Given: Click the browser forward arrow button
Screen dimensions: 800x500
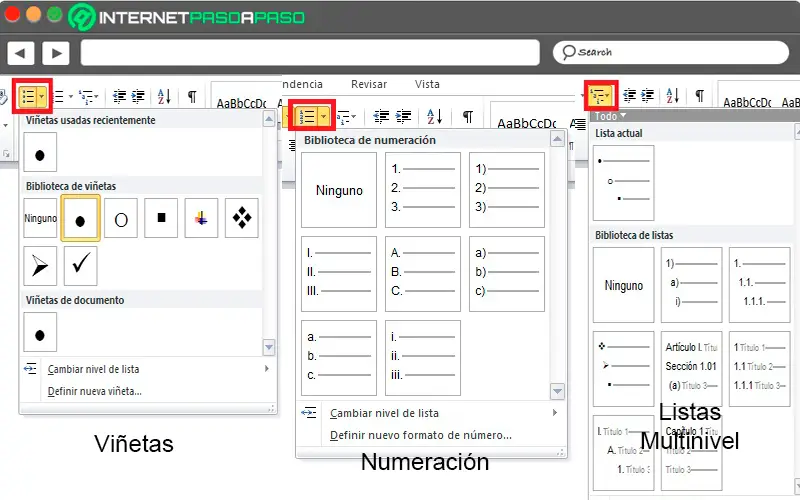Looking at the screenshot, I should click(x=56, y=53).
